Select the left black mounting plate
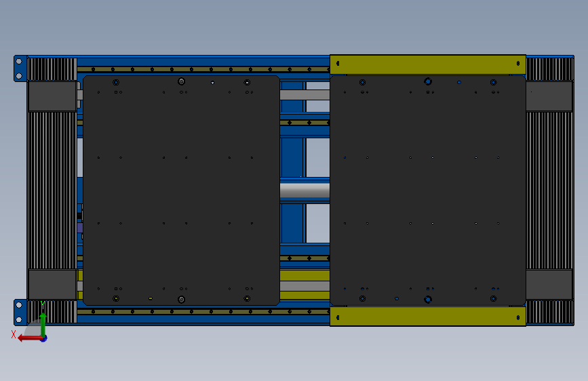Screen dimensions: 588x381 point(181,190)
